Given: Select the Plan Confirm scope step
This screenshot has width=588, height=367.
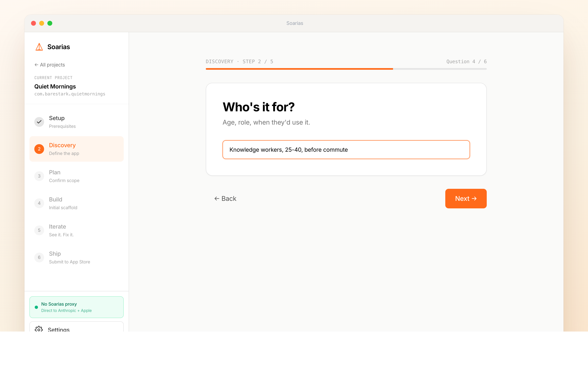Looking at the screenshot, I should point(64,176).
